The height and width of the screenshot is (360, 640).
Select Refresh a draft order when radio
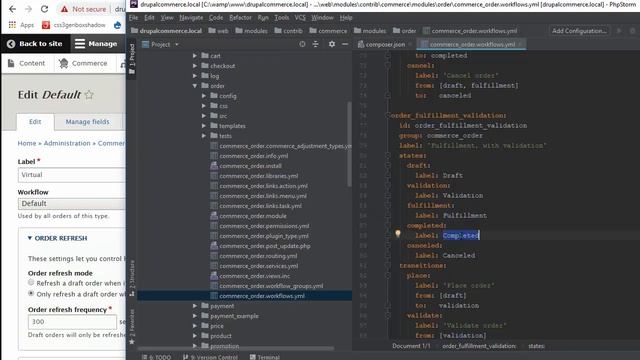click(31, 282)
